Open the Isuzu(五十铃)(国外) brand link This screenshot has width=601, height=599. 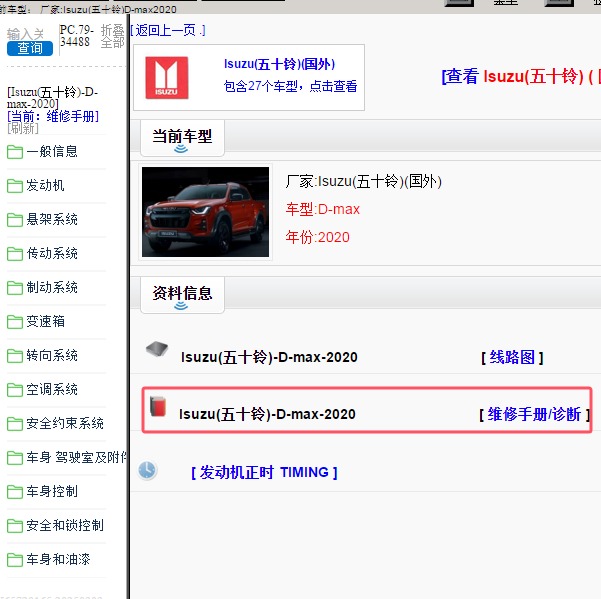pyautogui.click(x=279, y=64)
